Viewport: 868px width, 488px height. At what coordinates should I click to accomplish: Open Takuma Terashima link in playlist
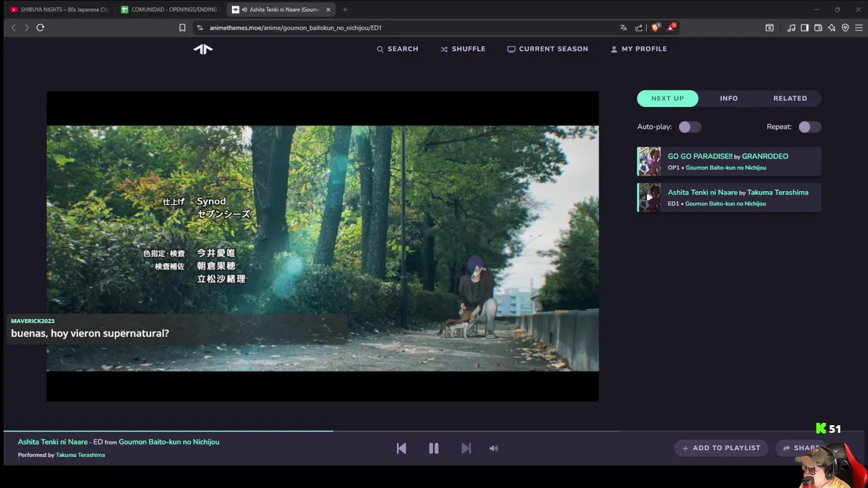tap(778, 192)
